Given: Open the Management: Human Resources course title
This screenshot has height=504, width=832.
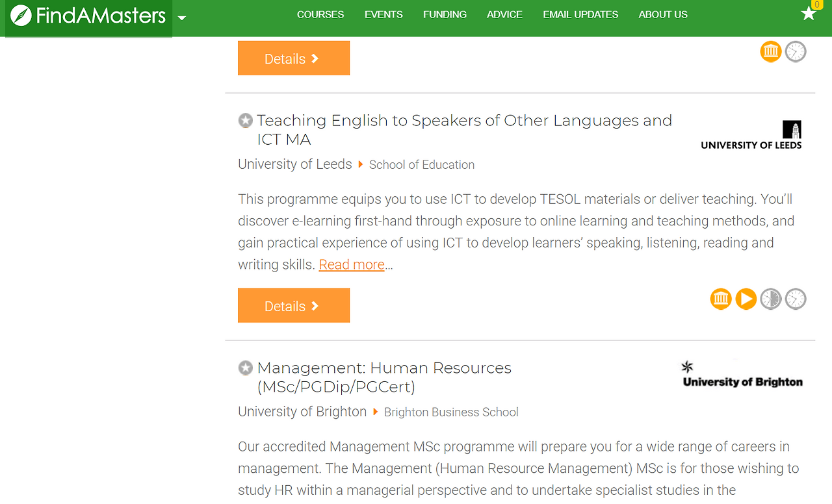Looking at the screenshot, I should click(x=384, y=377).
